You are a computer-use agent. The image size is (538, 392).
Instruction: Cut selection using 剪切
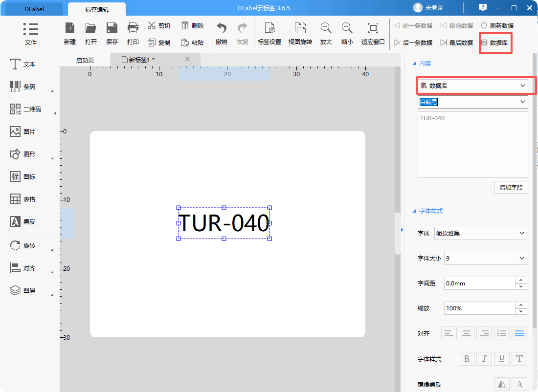pos(159,26)
